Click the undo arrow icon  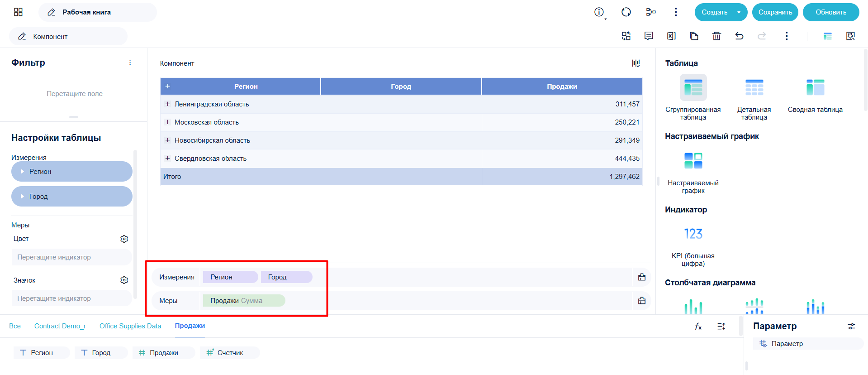click(x=739, y=36)
